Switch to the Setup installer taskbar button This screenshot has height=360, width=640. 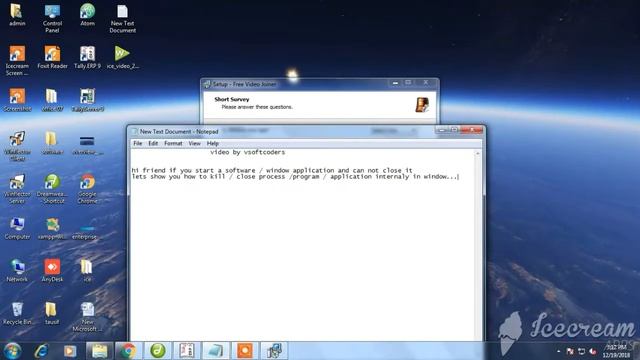coord(274,351)
